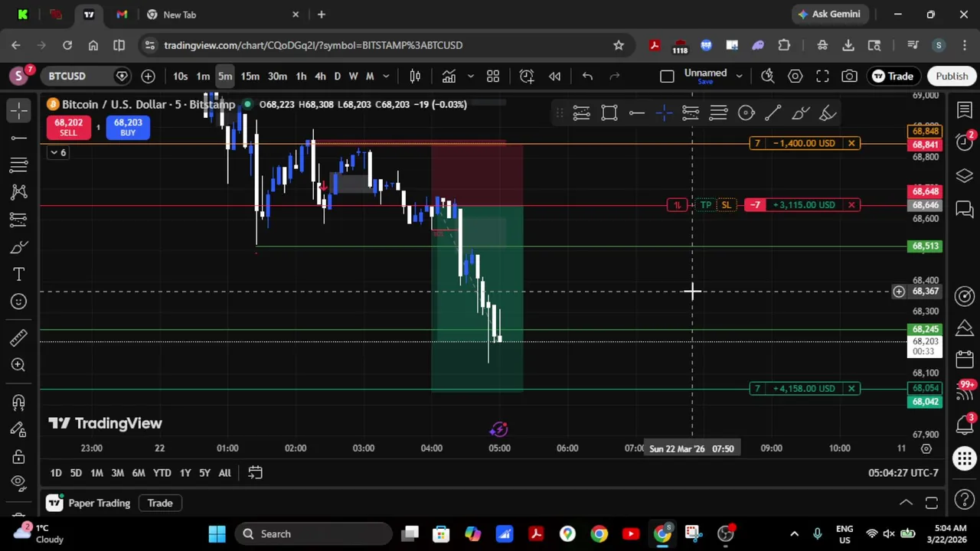Click the SL label on position line
980x551 pixels.
[x=726, y=205]
